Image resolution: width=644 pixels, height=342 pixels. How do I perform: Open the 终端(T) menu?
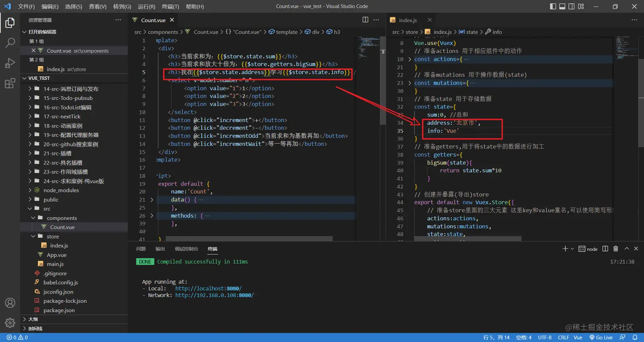pos(171,6)
